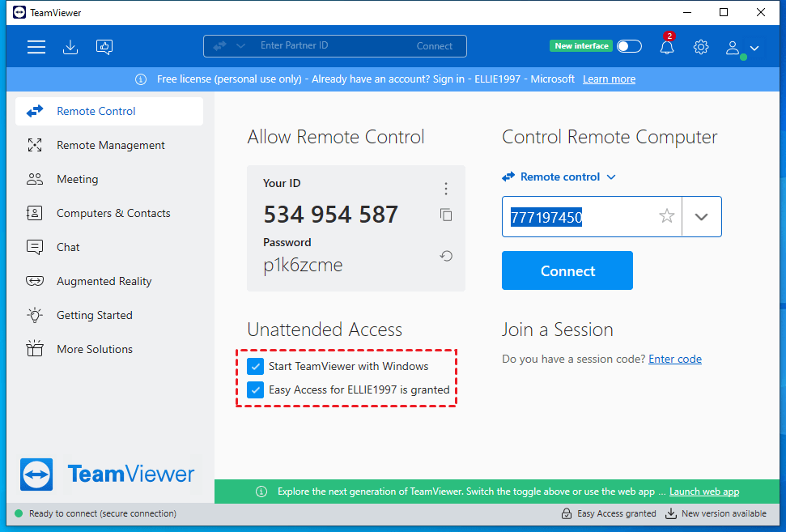Expand the partner ID history dropdown arrow
The width and height of the screenshot is (786, 532).
tap(701, 216)
